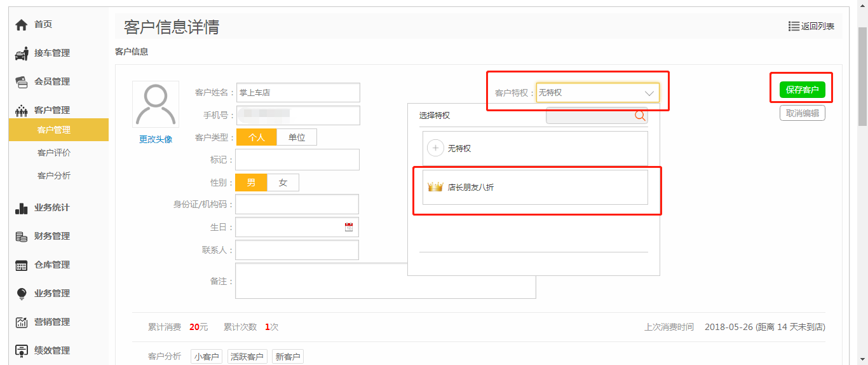The width and height of the screenshot is (868, 365).
Task: Click the green 保存客户 button
Action: [802, 90]
